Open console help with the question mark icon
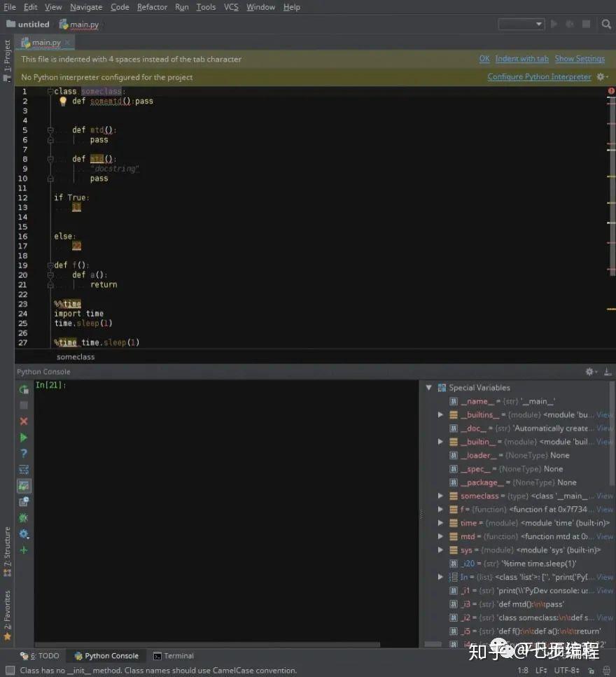616x677 pixels. pyautogui.click(x=24, y=453)
